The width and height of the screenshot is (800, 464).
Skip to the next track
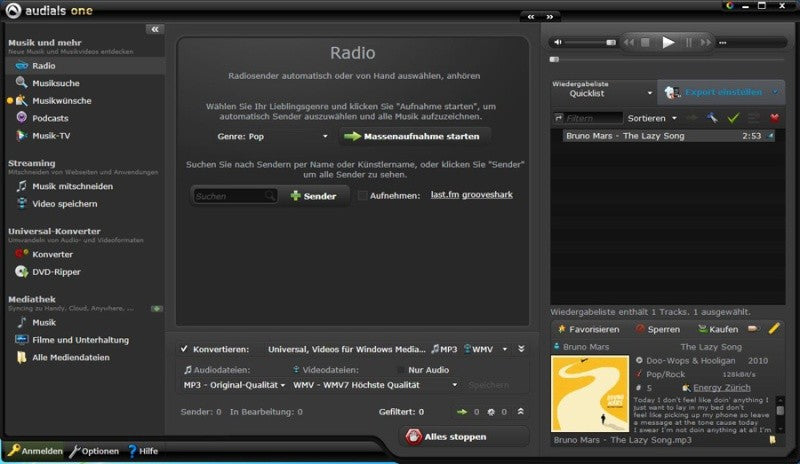(x=706, y=42)
